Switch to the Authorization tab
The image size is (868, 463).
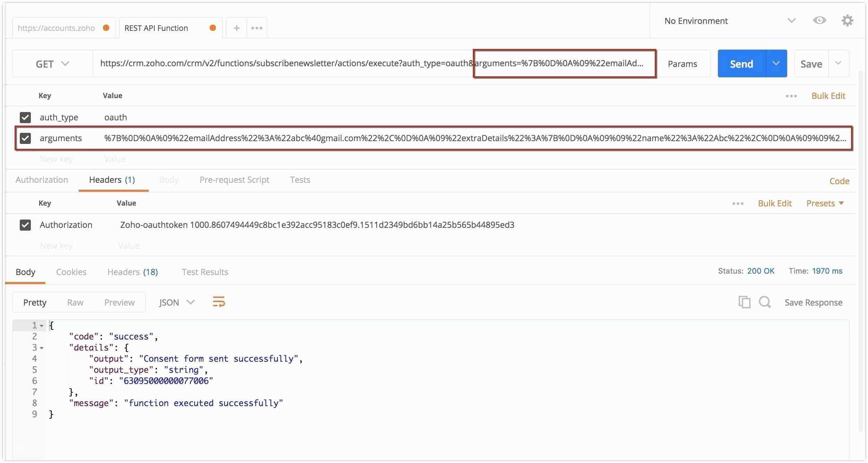coord(41,180)
